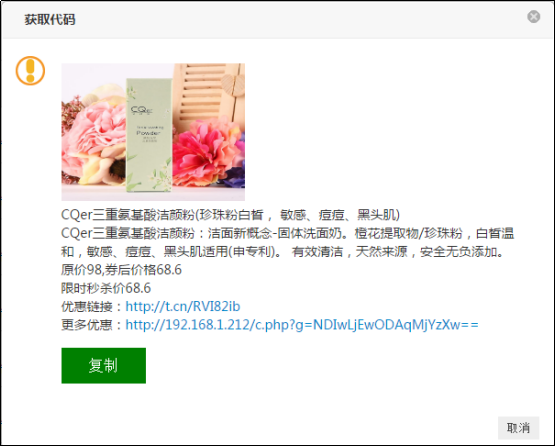Viewport: 556px width, 447px height.
Task: Click the orange exclamation warning icon
Action: (x=30, y=71)
